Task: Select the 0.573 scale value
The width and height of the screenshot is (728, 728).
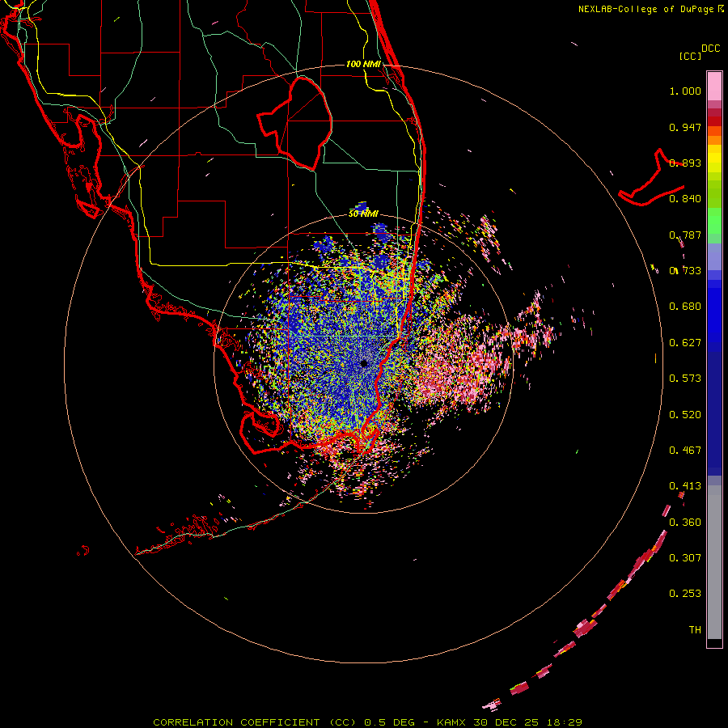Action: (x=685, y=379)
